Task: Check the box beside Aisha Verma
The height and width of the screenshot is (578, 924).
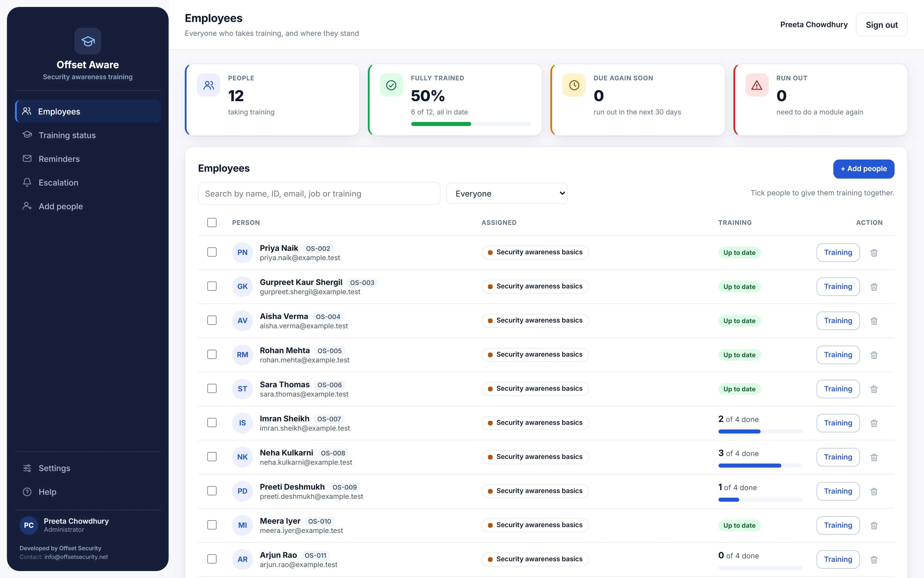Action: click(x=212, y=320)
